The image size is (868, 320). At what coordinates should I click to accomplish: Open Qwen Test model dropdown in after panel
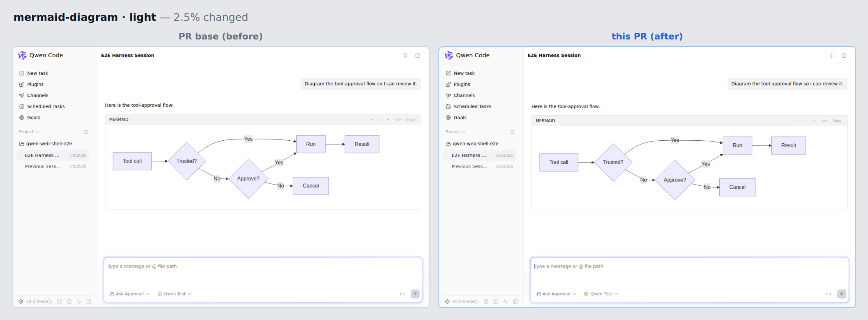coord(601,294)
